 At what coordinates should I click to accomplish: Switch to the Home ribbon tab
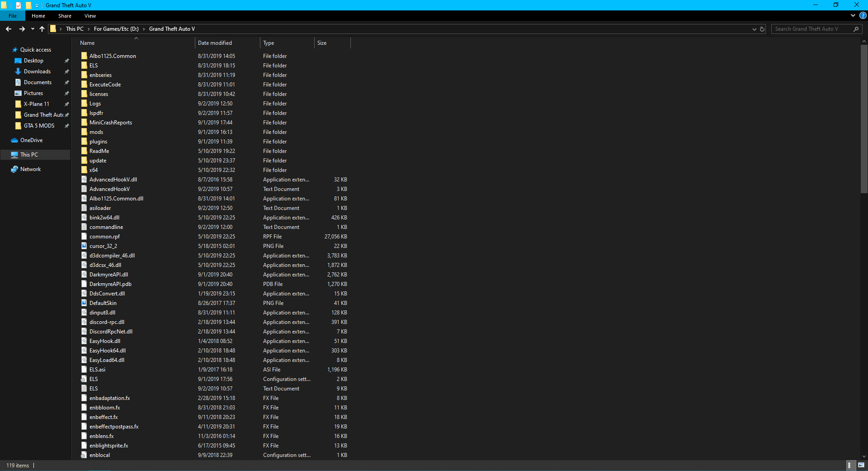[38, 16]
